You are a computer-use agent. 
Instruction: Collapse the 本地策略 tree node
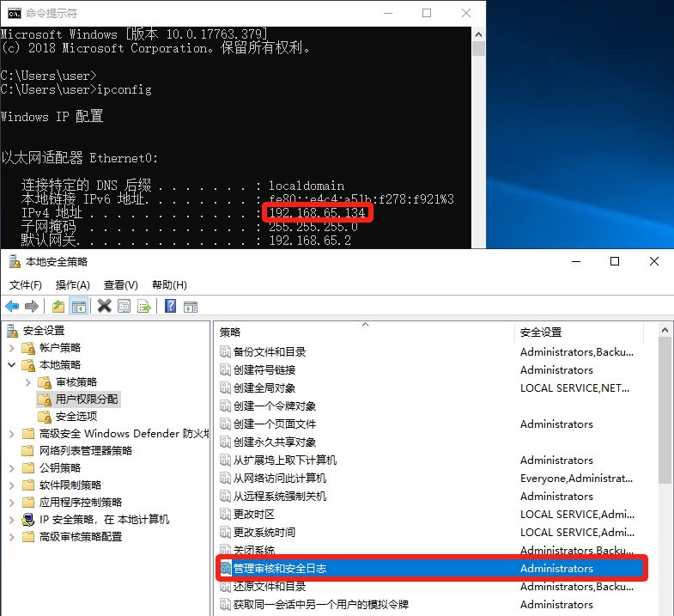(x=12, y=365)
